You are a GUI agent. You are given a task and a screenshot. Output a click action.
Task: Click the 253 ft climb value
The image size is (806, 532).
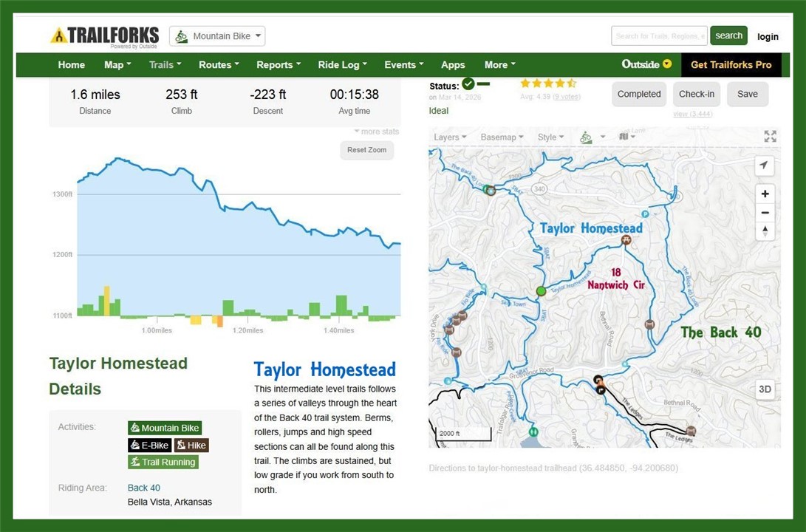click(182, 95)
